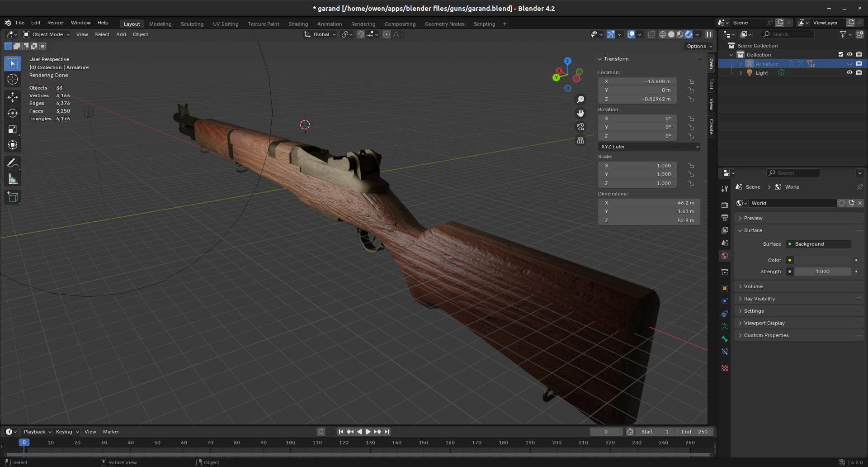Hide the Light object in viewport

coord(850,72)
